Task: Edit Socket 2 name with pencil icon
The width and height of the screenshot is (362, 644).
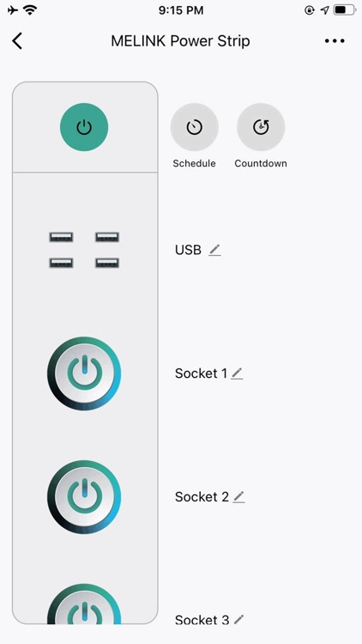Action: click(x=238, y=497)
